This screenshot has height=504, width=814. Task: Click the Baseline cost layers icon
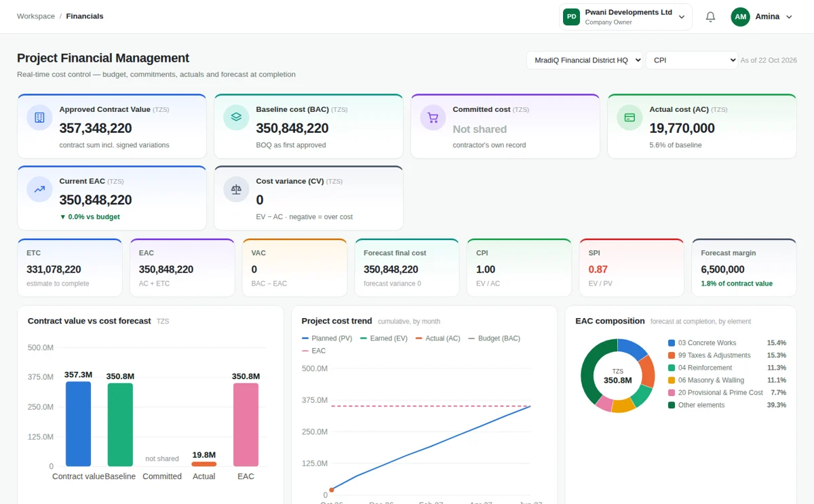tap(236, 117)
